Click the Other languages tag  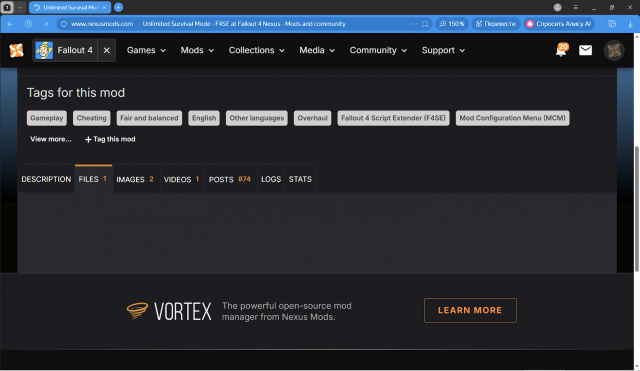coord(257,118)
